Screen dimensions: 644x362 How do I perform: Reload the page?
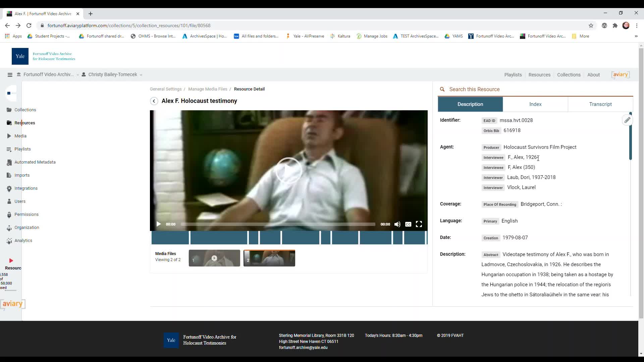(29, 25)
